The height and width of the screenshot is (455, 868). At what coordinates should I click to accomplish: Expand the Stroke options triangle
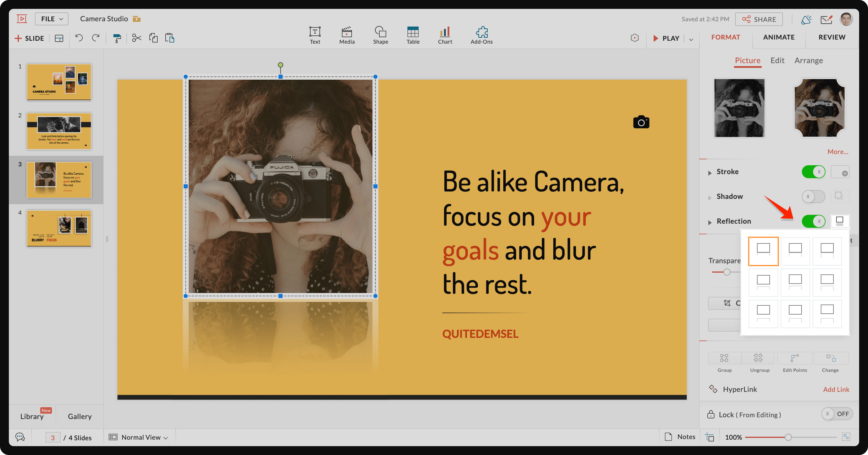tap(710, 173)
